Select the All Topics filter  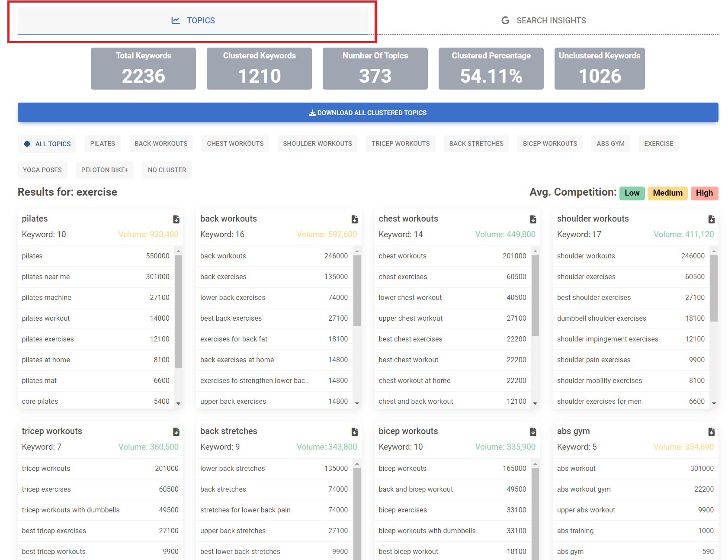click(x=47, y=144)
